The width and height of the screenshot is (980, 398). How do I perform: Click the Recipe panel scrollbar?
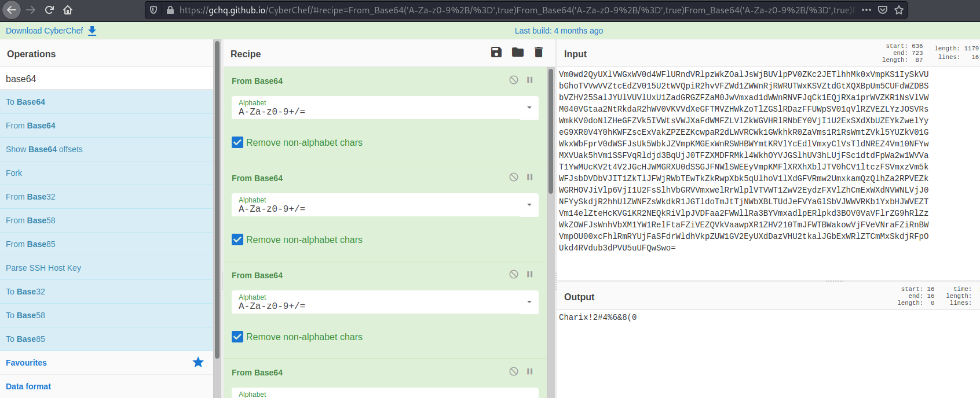(551, 130)
